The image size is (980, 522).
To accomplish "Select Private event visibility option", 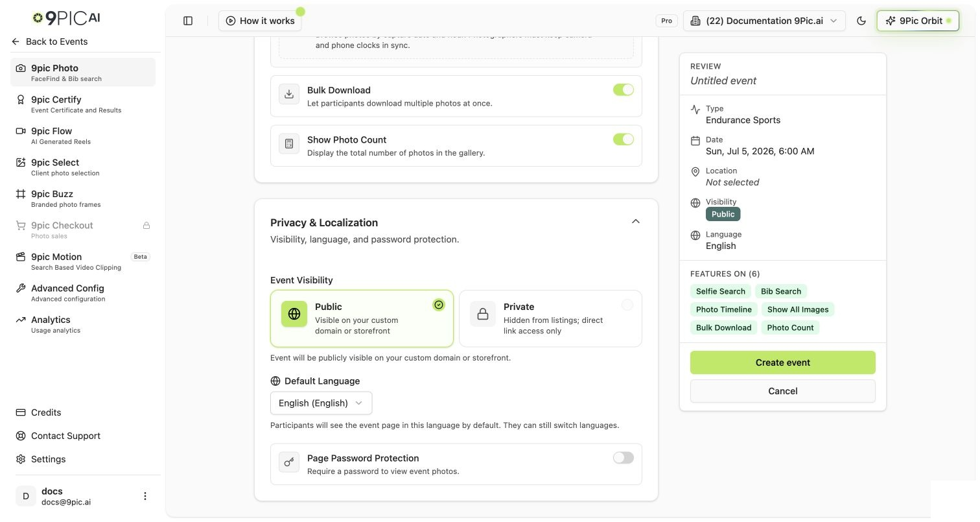I will click(550, 318).
